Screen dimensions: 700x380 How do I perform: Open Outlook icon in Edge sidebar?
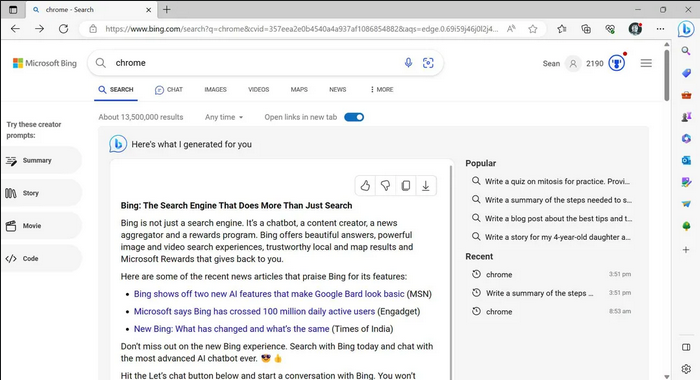(x=686, y=160)
